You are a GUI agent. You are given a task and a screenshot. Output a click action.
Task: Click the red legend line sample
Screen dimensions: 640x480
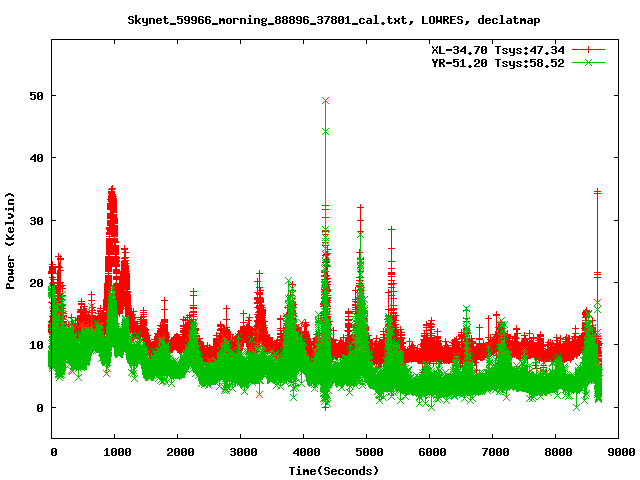(x=588, y=50)
